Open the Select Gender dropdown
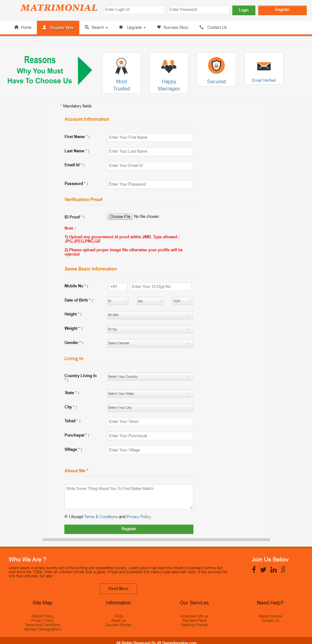This screenshot has height=644, width=312. pyautogui.click(x=150, y=343)
